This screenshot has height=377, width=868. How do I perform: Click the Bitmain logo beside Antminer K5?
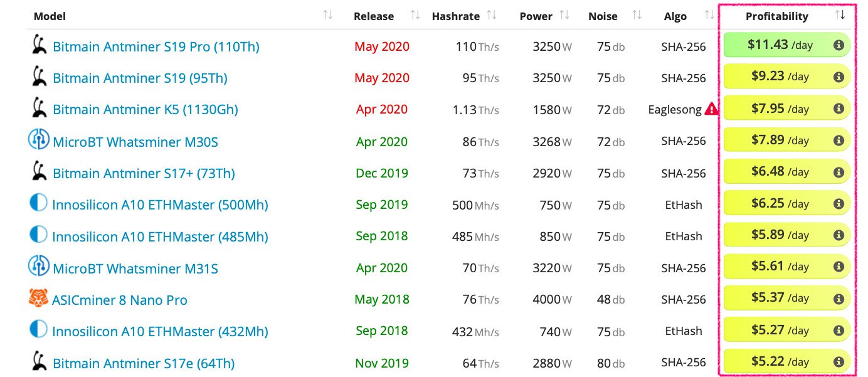point(40,108)
